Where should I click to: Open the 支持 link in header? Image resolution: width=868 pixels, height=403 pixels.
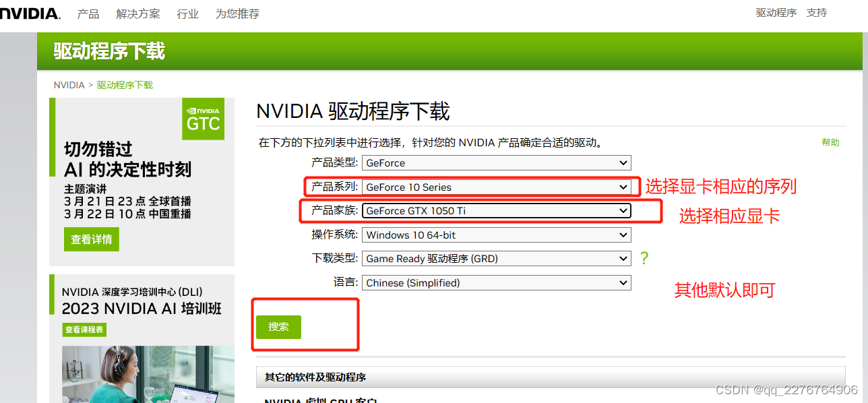tap(817, 13)
